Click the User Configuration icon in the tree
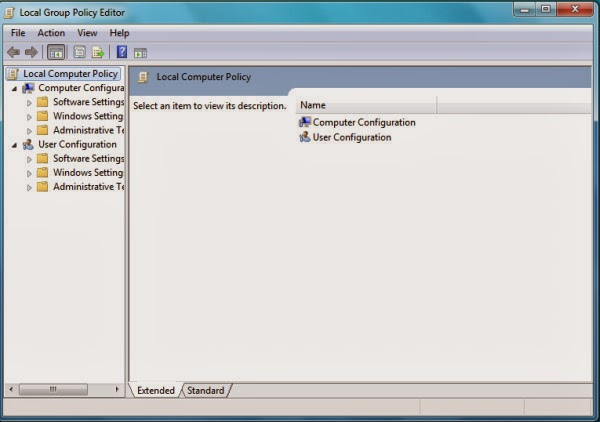600x422 pixels. click(28, 145)
